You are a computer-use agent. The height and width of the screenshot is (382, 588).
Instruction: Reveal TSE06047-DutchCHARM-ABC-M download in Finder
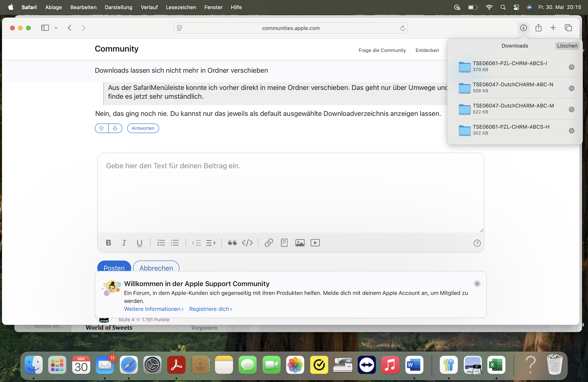(571, 109)
